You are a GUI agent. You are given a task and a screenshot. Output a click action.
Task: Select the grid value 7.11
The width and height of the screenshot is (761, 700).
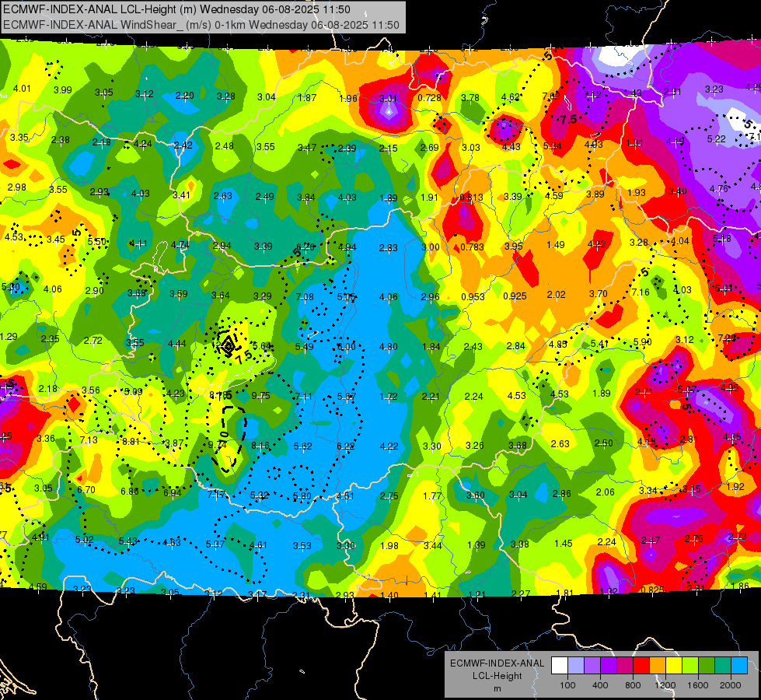click(303, 397)
